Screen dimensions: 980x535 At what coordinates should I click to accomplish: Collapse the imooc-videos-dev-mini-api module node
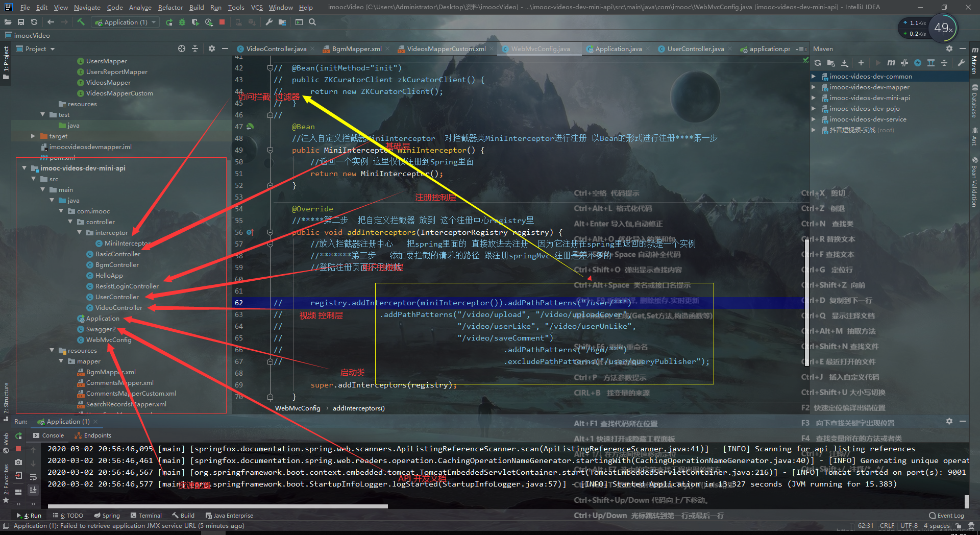[24, 168]
